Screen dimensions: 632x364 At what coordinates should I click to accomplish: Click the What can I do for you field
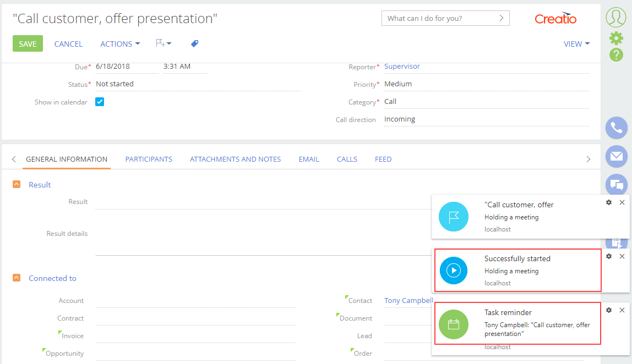[x=445, y=18]
